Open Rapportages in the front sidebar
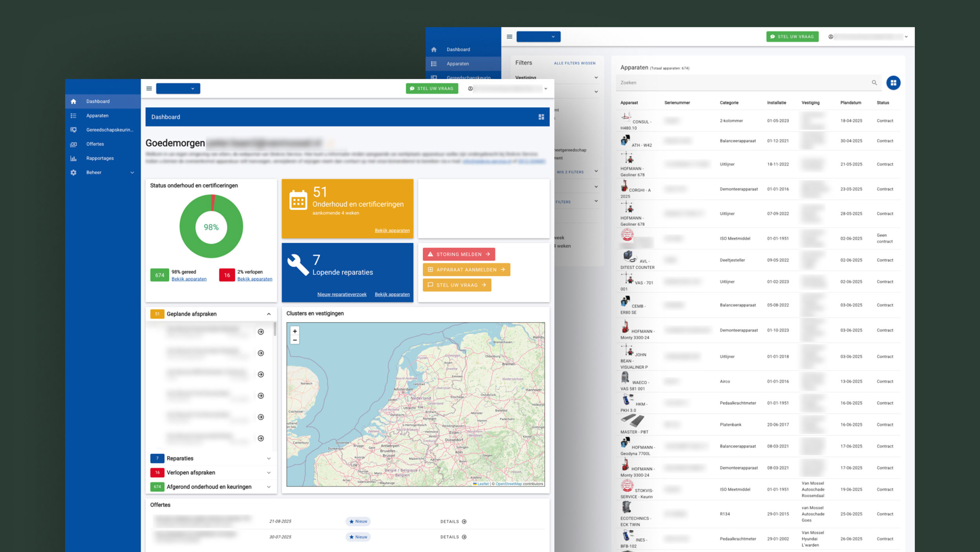This screenshot has width=980, height=552. click(103, 158)
